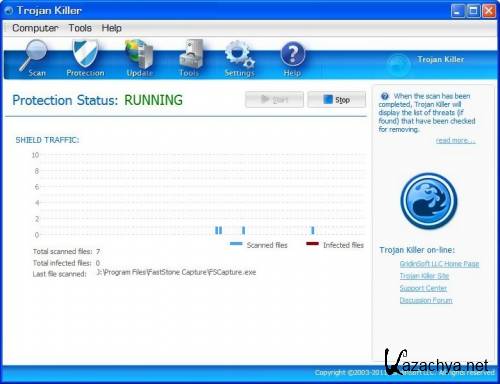This screenshot has width=500, height=384.
Task: Open the Settings gears icon
Action: tap(240, 54)
